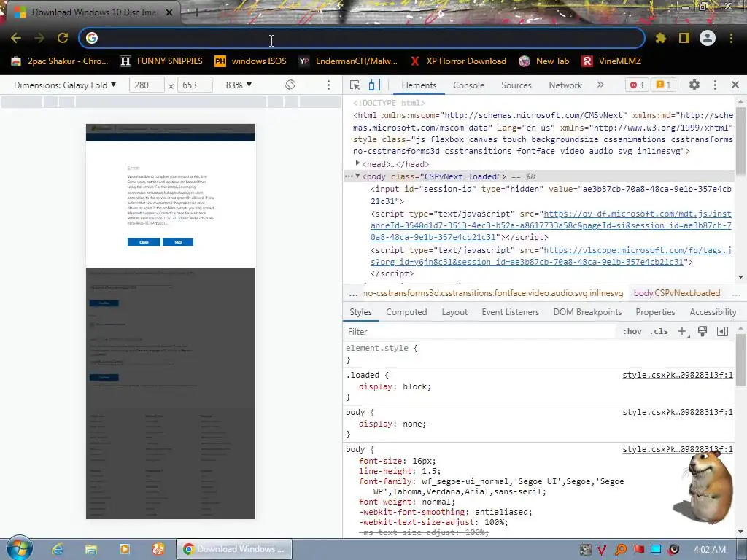
Task: Select the html breadcrumb ending in inlinesvg
Action: tap(493, 293)
